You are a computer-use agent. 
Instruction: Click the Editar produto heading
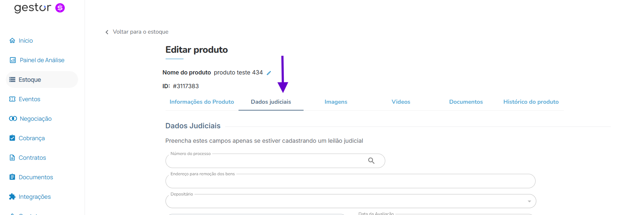click(x=197, y=50)
